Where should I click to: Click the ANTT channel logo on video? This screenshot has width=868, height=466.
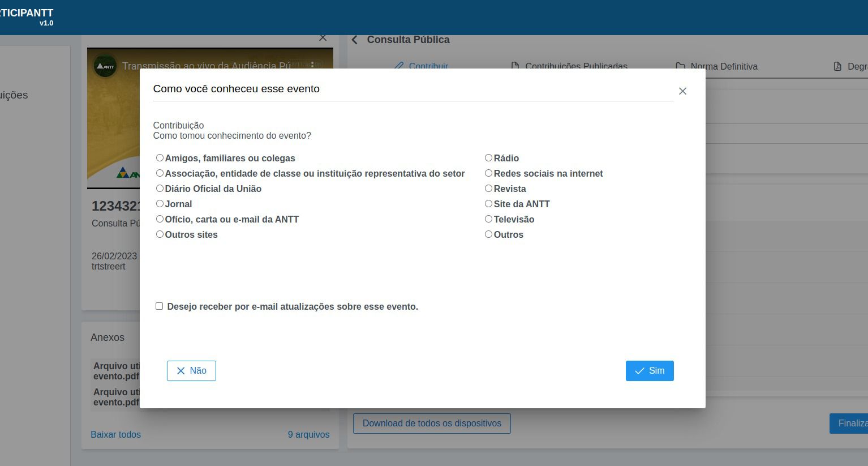tap(105, 66)
